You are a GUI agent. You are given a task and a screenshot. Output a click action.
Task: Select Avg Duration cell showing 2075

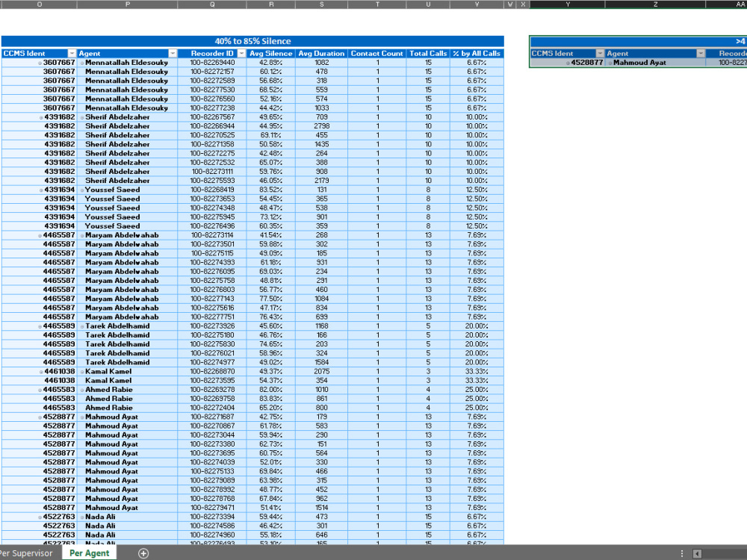tap(321, 371)
